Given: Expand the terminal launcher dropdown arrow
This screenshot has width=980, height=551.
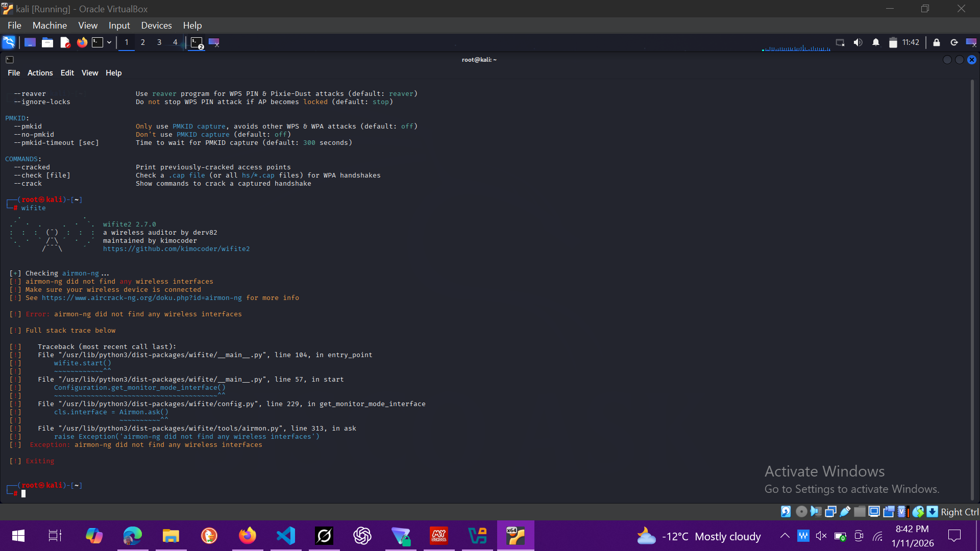Looking at the screenshot, I should point(109,42).
